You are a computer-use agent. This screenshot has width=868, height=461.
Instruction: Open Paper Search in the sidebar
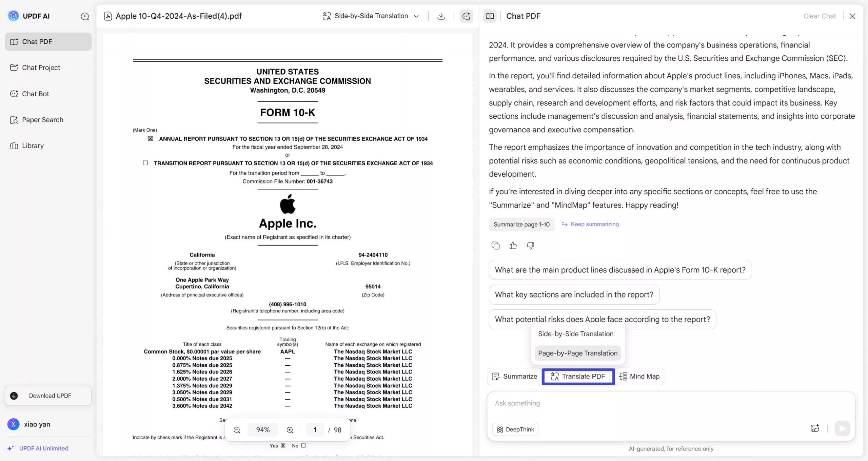(42, 119)
